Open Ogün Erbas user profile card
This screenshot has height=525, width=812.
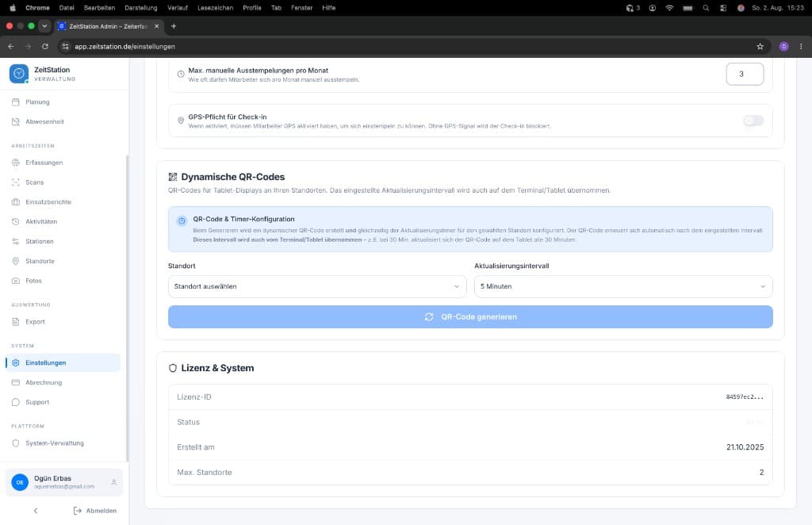64,482
